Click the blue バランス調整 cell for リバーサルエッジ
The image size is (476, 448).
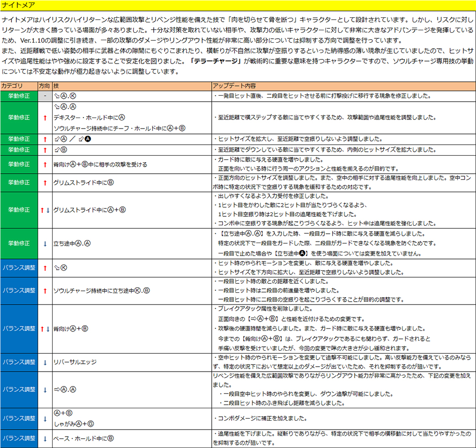coord(19,362)
